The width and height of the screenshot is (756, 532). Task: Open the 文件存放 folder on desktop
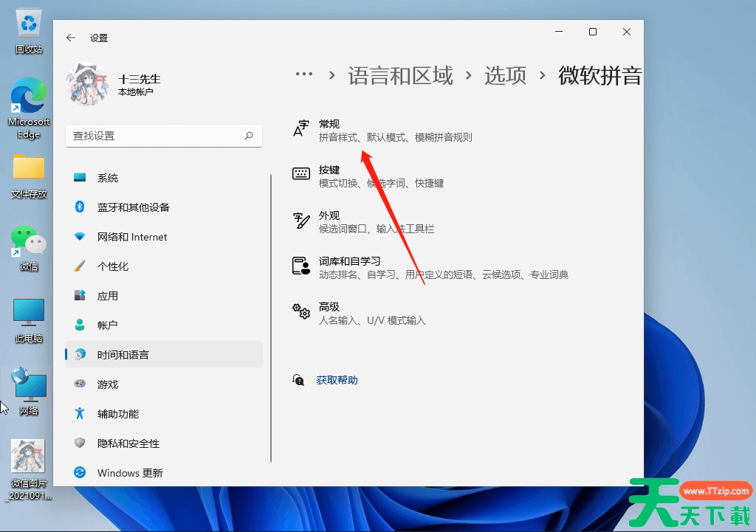[29, 176]
